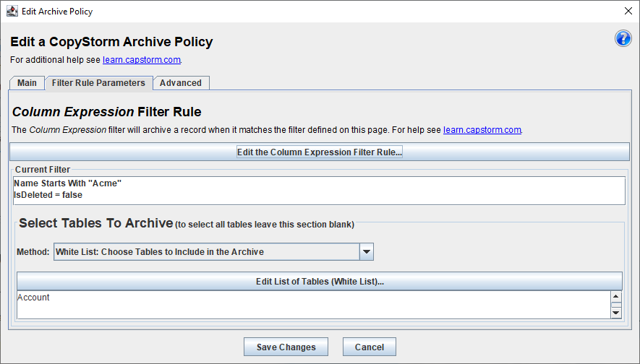The width and height of the screenshot is (640, 364).
Task: Open Edit List of Tables (White List)
Action: pos(320,281)
